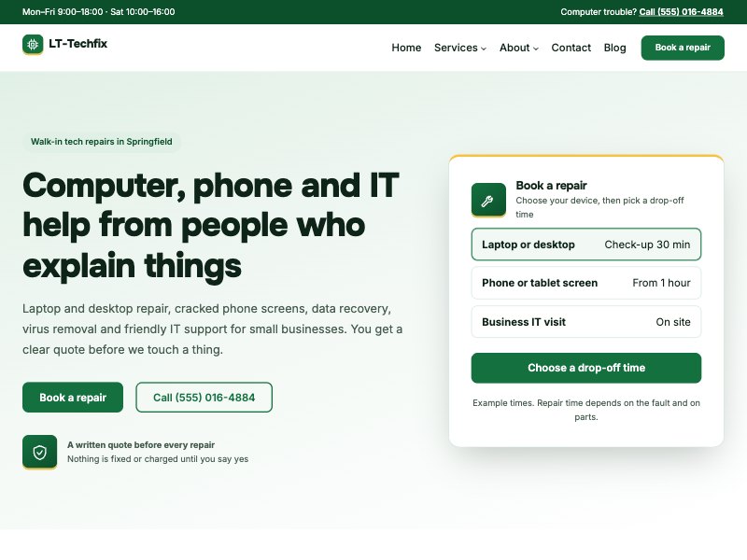Click the 'Computer trouble?' text in top bar

click(599, 12)
